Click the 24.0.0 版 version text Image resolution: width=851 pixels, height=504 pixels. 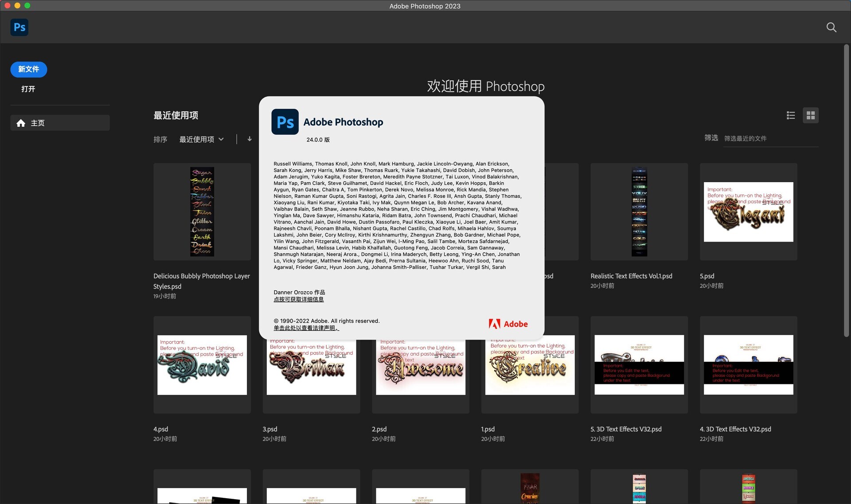coord(318,140)
